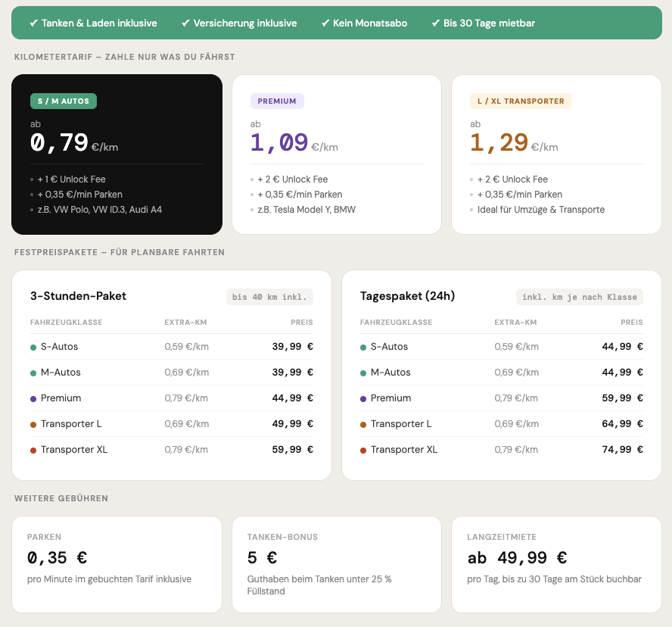Click 'Versicherung inklusive' text in banner
The width and height of the screenshot is (672, 627).
click(245, 23)
